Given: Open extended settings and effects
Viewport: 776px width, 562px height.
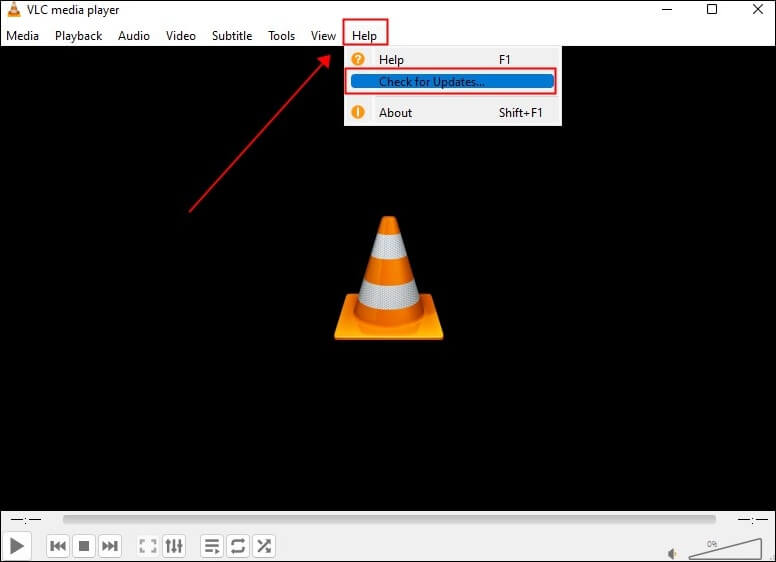Looking at the screenshot, I should 174,546.
